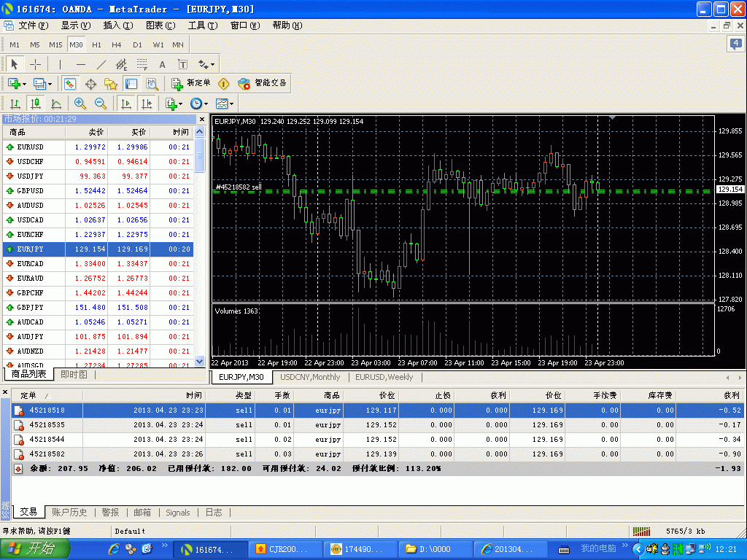Open the 日志 journal tab
The image size is (747, 560).
click(214, 513)
